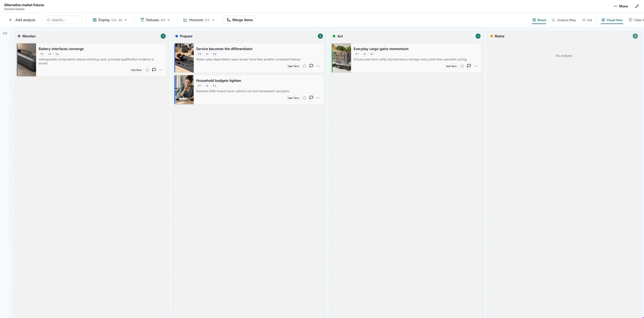Click the collapse view icon at top right

637,6
